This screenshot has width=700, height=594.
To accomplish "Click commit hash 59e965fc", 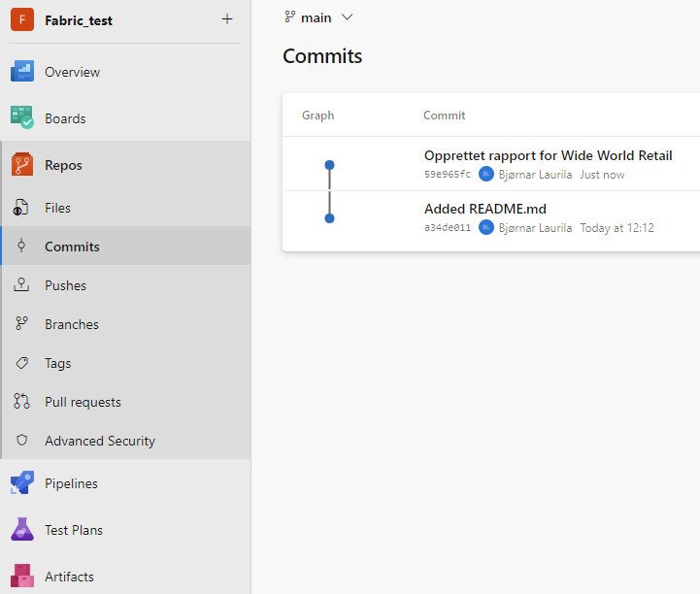I will (448, 175).
